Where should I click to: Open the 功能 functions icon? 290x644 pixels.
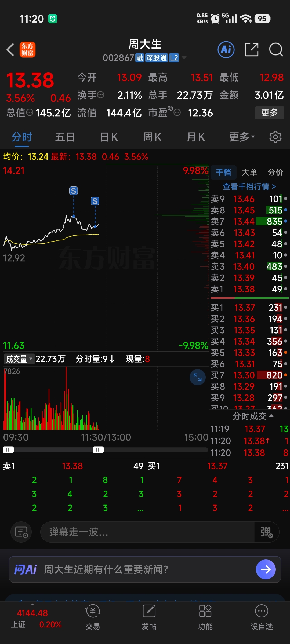(205, 617)
